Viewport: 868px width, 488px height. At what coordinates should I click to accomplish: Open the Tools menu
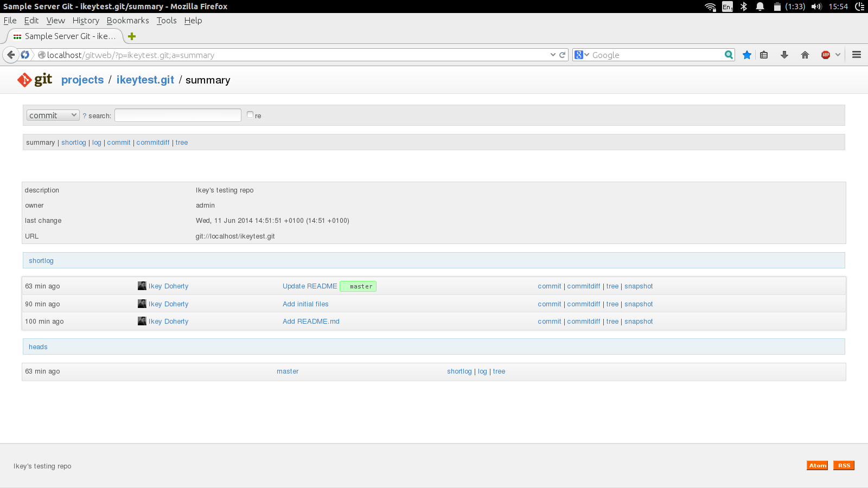(167, 21)
